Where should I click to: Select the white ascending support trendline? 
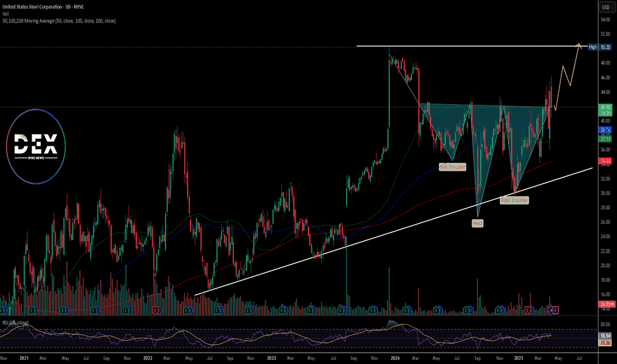pos(393,232)
